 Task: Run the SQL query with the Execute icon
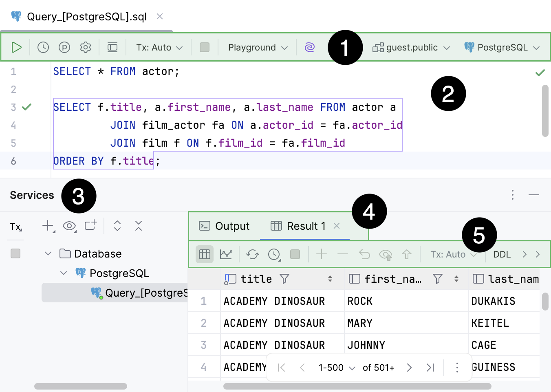point(16,47)
